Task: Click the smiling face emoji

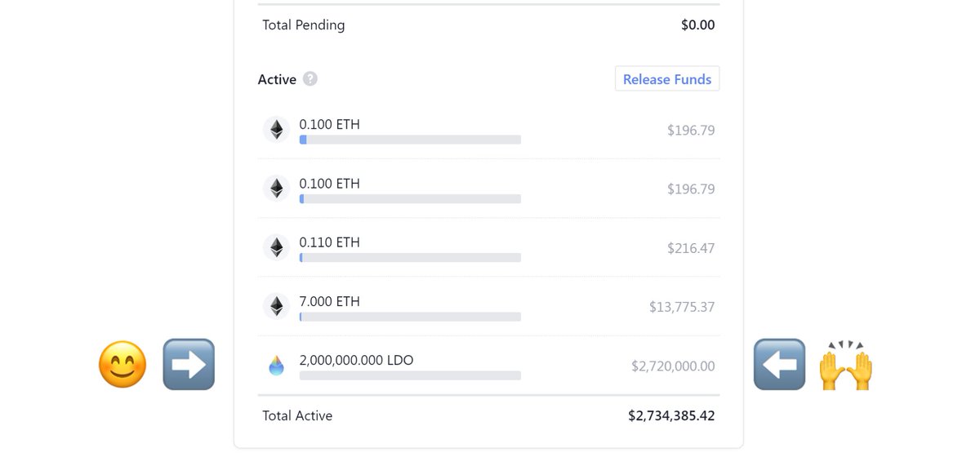Action: pyautogui.click(x=122, y=364)
